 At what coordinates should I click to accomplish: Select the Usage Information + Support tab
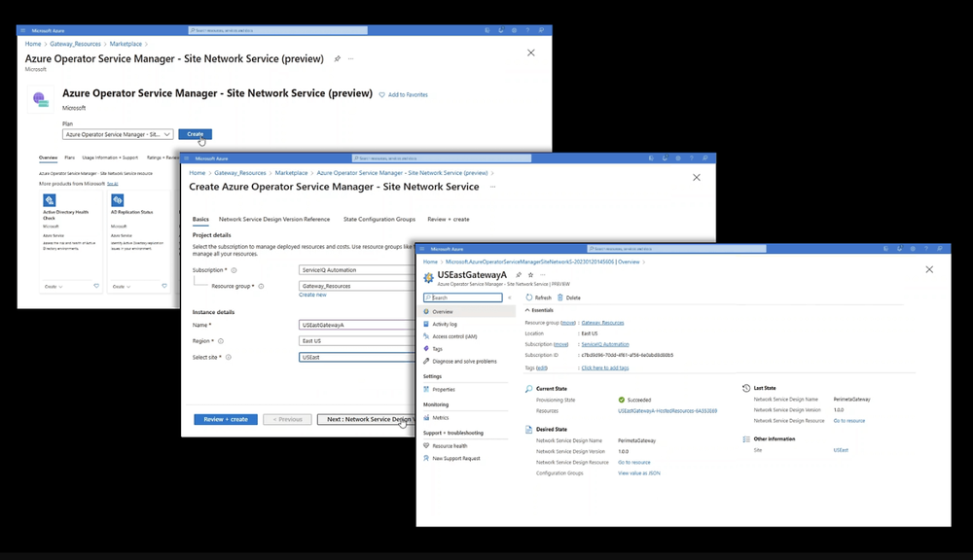pos(110,157)
